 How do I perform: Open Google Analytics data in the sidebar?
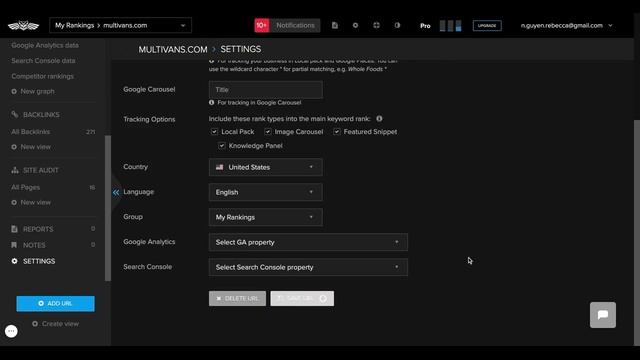pos(45,45)
